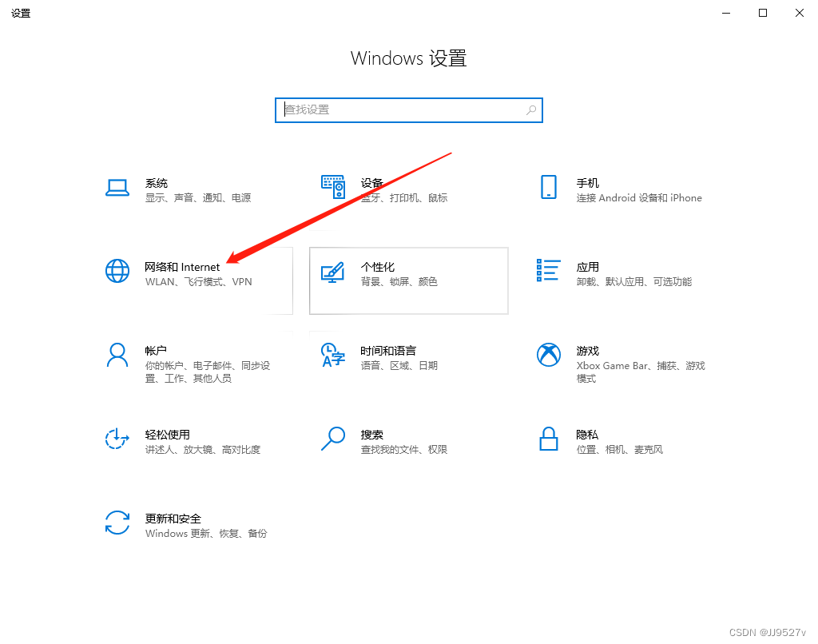Image resolution: width=818 pixels, height=644 pixels.
Task: Click the text 语音、区域、日期
Action: 399,366
